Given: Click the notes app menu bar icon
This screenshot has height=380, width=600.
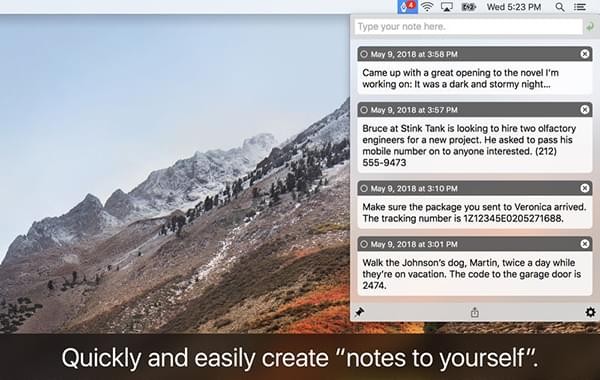Looking at the screenshot, I should click(408, 7).
